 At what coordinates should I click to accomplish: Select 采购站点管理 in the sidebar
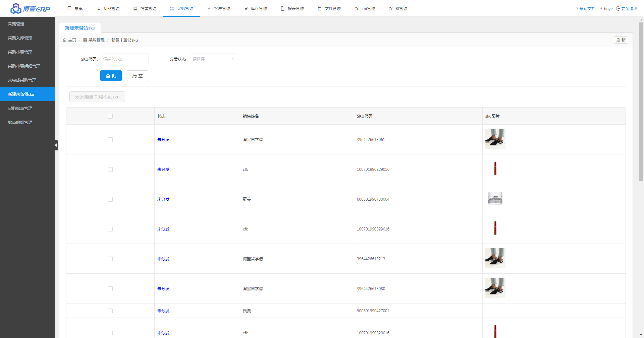click(28, 109)
